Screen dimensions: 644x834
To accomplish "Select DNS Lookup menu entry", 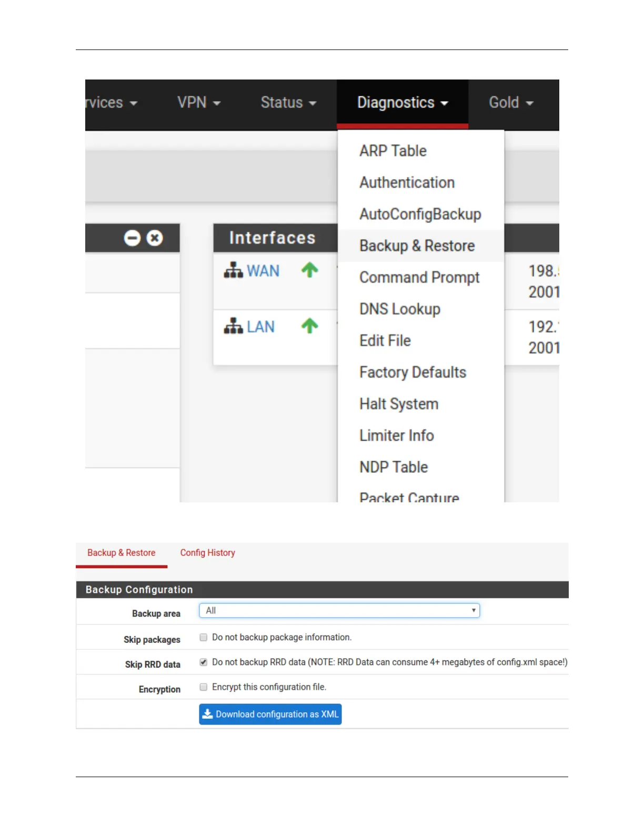I will pos(400,309).
